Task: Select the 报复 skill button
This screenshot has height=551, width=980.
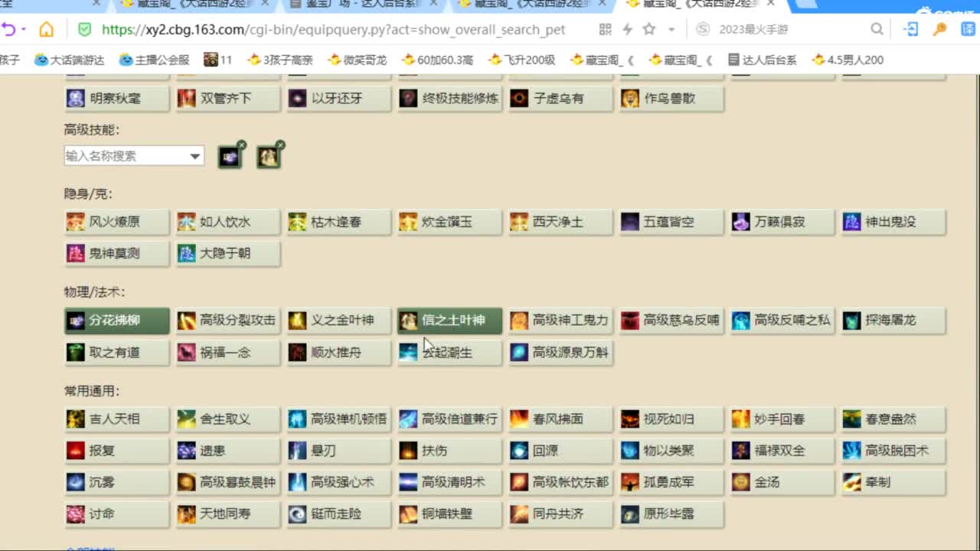Action: click(116, 451)
